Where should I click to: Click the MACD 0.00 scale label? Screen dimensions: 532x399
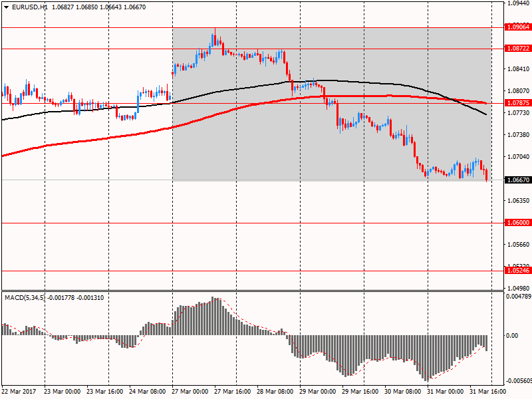click(x=512, y=335)
